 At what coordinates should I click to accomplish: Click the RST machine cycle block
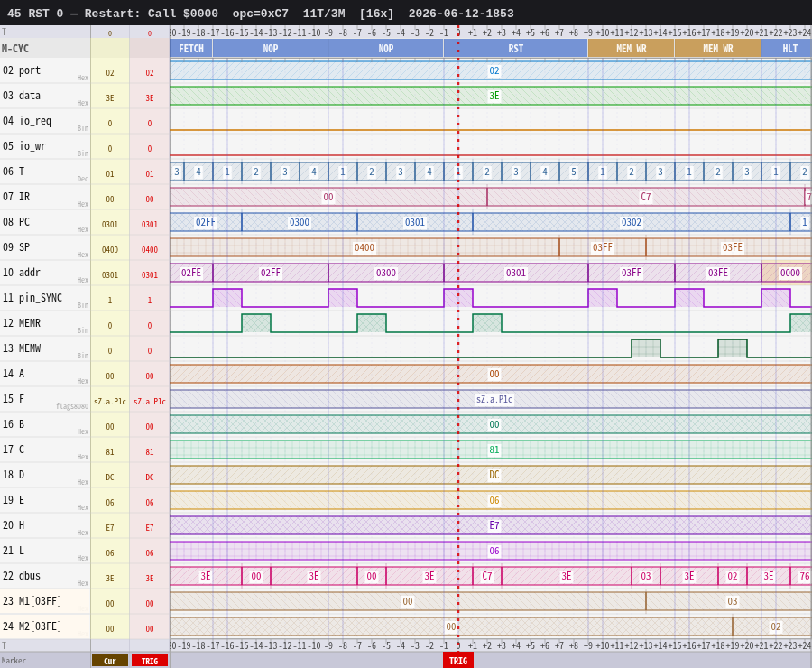tap(516, 49)
